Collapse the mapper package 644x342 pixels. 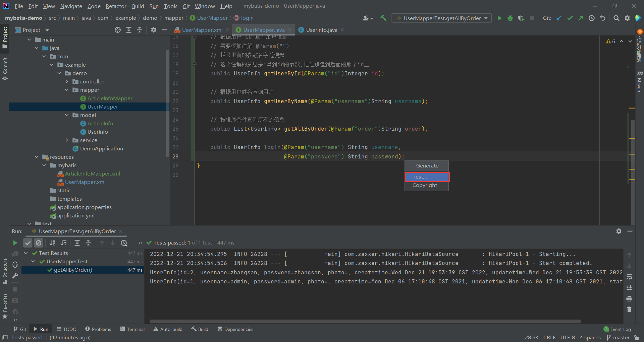(x=67, y=90)
